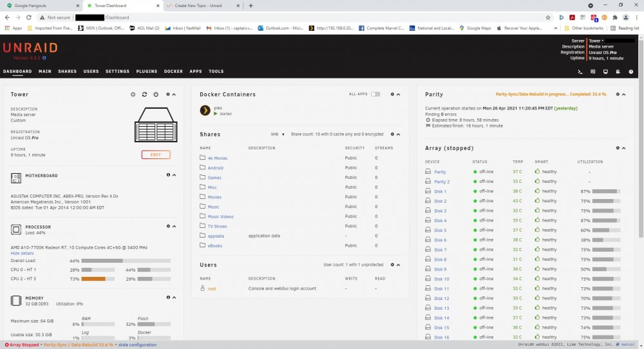Click the 4k Movies folder icon
The image size is (644, 349).
click(202, 158)
